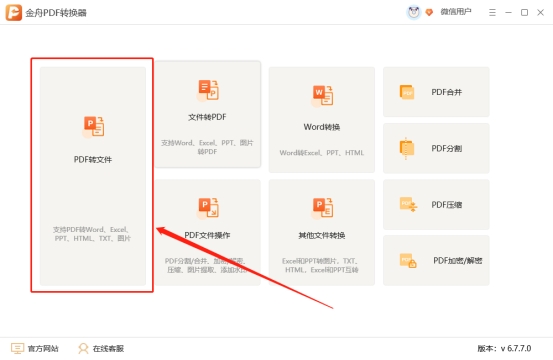Screen dimensions: 553x360
Task: Select the PDF压缩 tool
Action: 436,205
